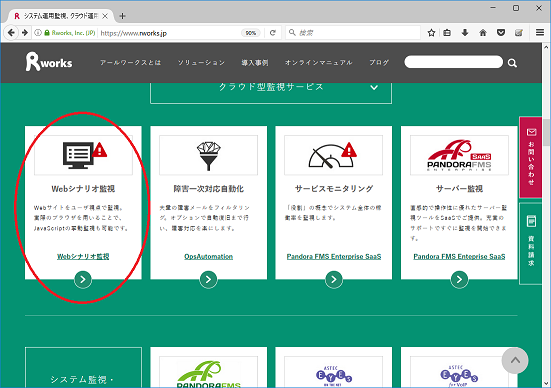This screenshot has width=551, height=388.
Task: Open site information icon in address bar
Action: pos(38,33)
